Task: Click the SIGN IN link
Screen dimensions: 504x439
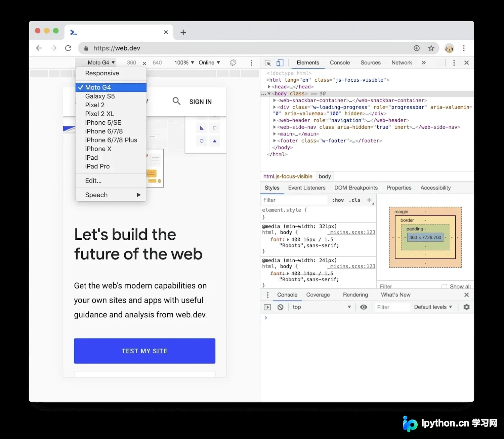Action: pyautogui.click(x=201, y=102)
